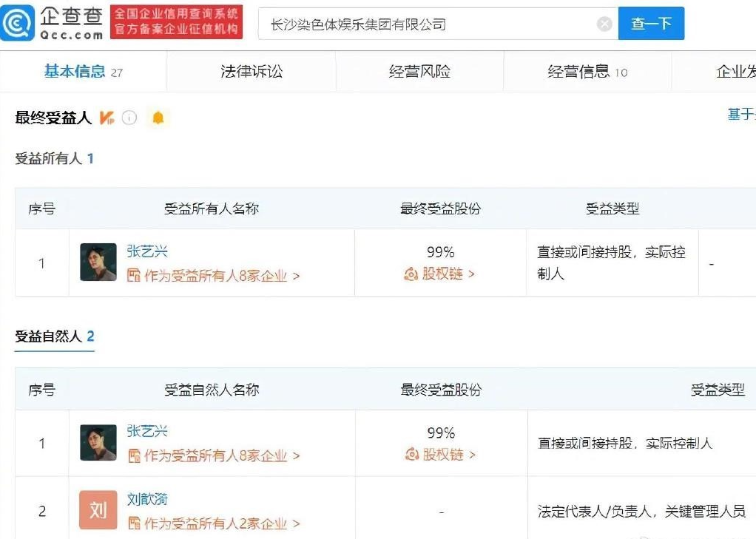The height and width of the screenshot is (539, 756).
Task: Clear the search box with the X icon
Action: coord(604,24)
